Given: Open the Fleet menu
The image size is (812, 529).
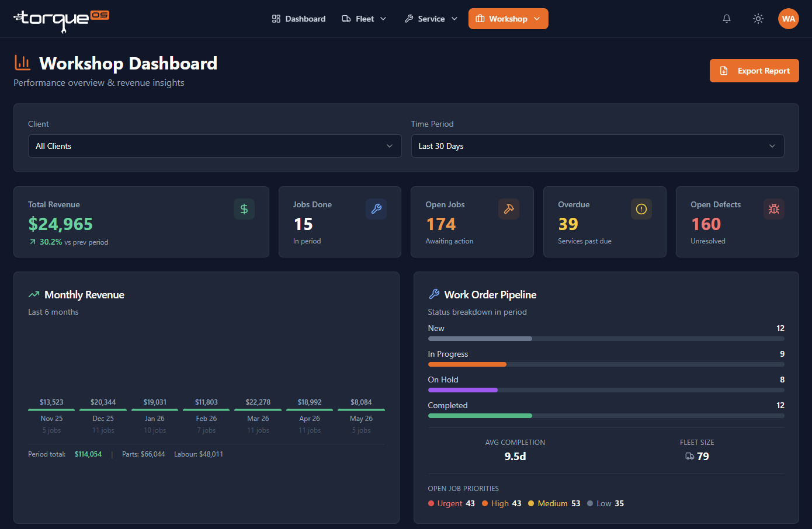Looking at the screenshot, I should (x=364, y=19).
